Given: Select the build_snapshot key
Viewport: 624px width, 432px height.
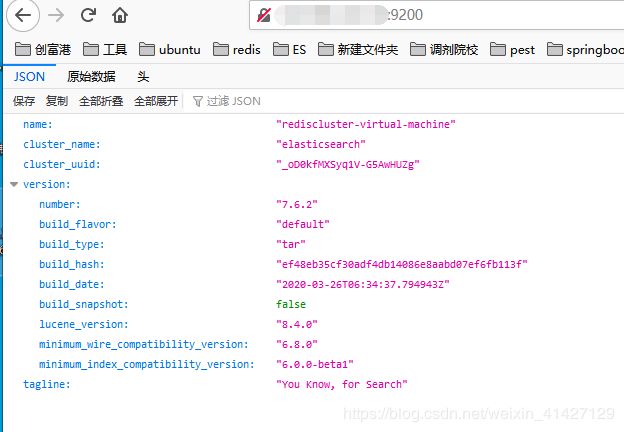Looking at the screenshot, I should click(x=84, y=304).
